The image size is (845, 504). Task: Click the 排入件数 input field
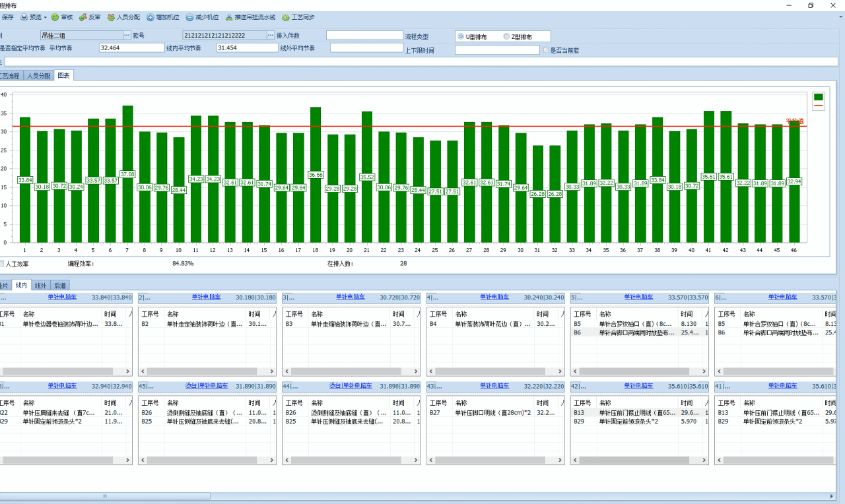pos(364,36)
